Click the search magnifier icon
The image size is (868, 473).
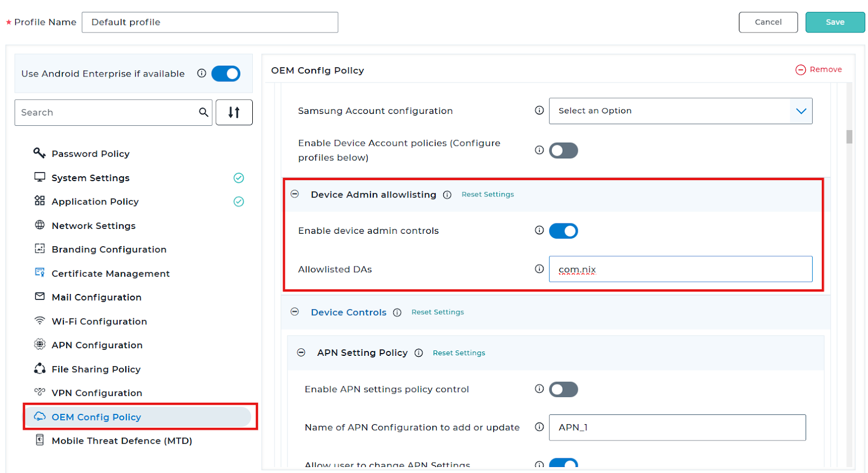coord(203,112)
